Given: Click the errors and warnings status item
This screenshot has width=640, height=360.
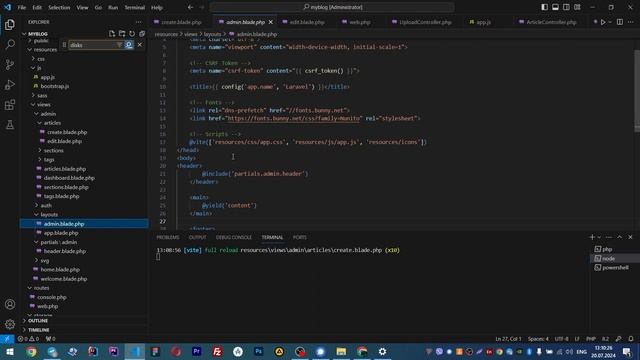Looking at the screenshot, I should 28,339.
